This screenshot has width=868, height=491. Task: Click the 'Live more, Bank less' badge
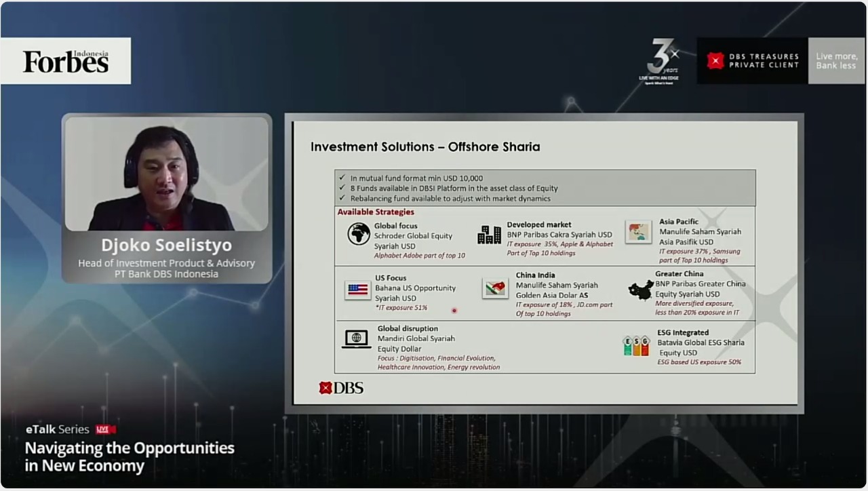836,61
